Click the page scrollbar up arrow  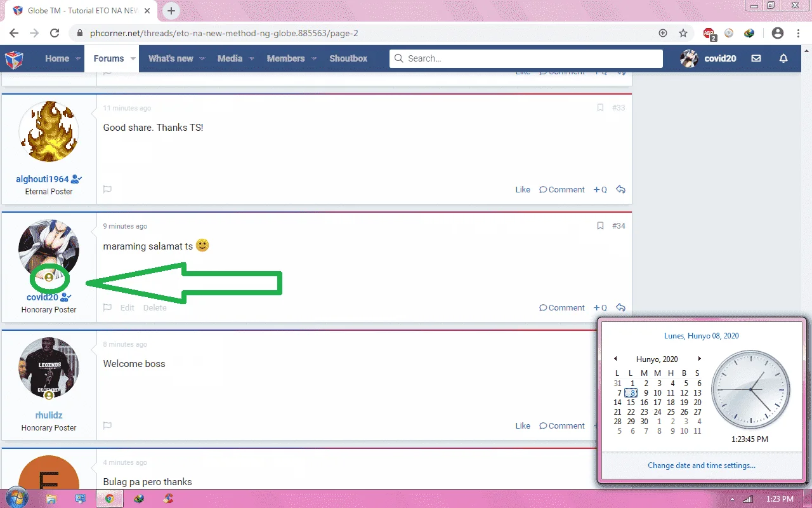click(806, 51)
